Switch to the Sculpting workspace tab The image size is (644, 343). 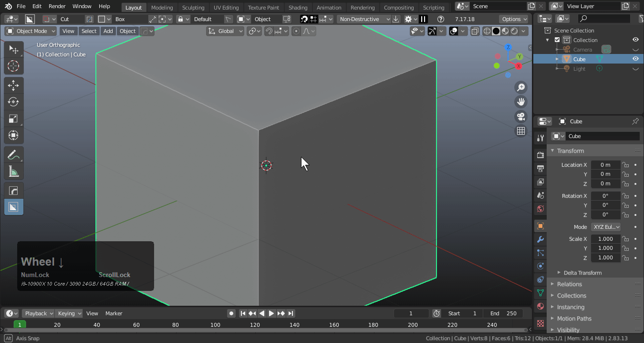click(x=193, y=7)
